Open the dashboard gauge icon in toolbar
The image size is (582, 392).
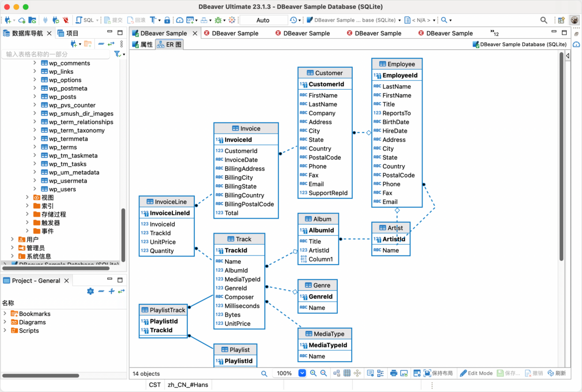180,20
